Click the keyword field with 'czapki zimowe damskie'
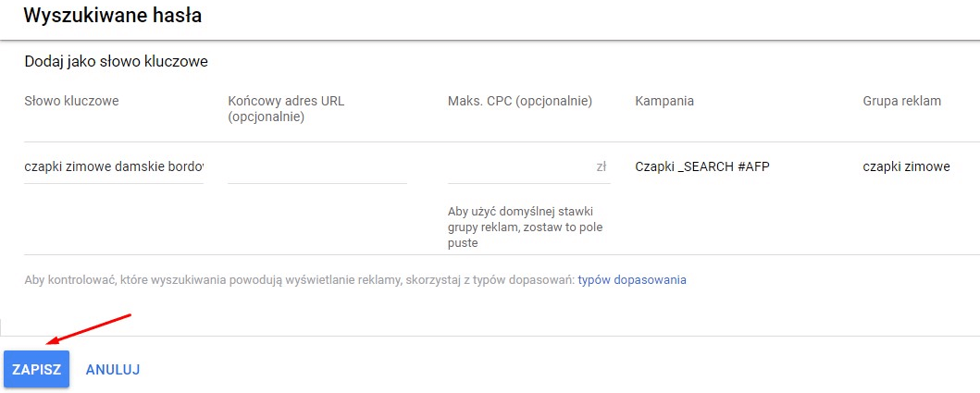The height and width of the screenshot is (393, 980). click(114, 166)
